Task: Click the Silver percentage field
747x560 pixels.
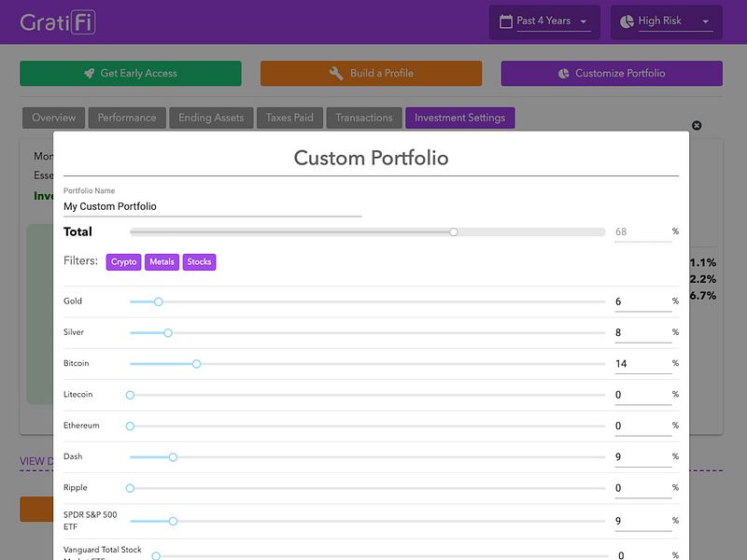Action: coord(643,333)
